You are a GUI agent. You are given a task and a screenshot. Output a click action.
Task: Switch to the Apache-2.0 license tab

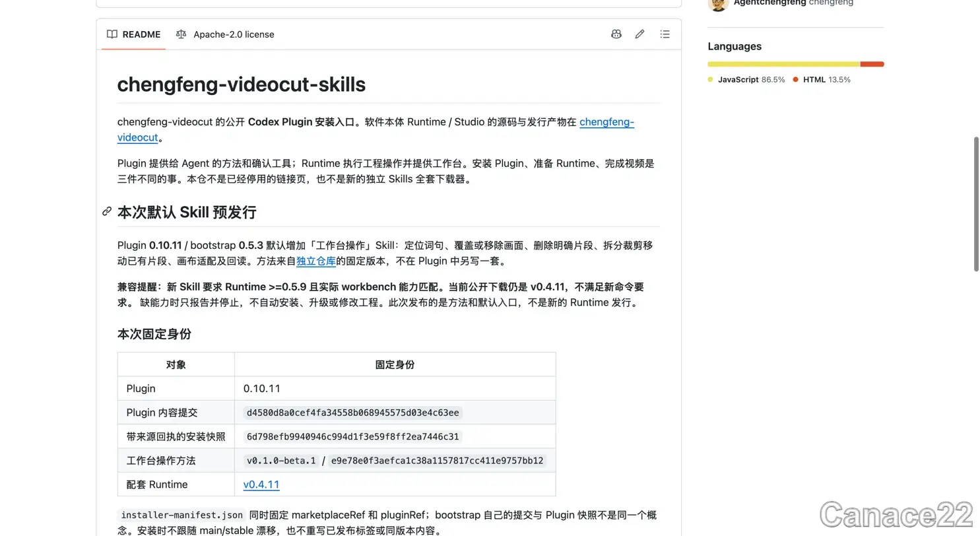(225, 34)
